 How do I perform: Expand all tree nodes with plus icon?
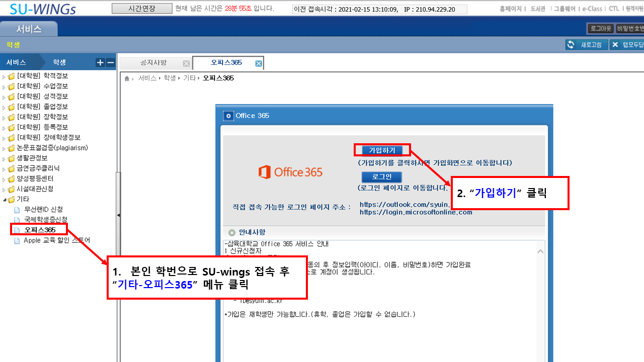point(100,63)
